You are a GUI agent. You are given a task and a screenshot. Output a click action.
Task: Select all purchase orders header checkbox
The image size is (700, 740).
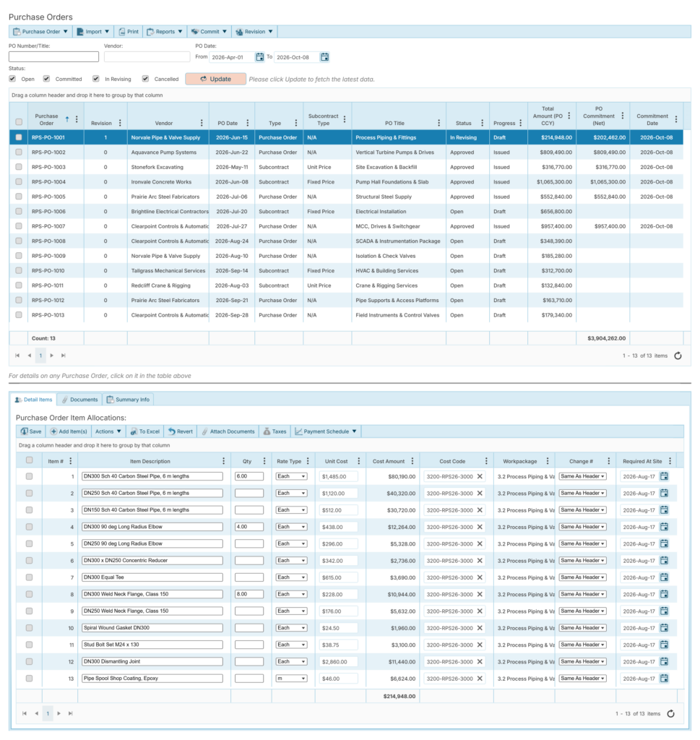tap(19, 121)
